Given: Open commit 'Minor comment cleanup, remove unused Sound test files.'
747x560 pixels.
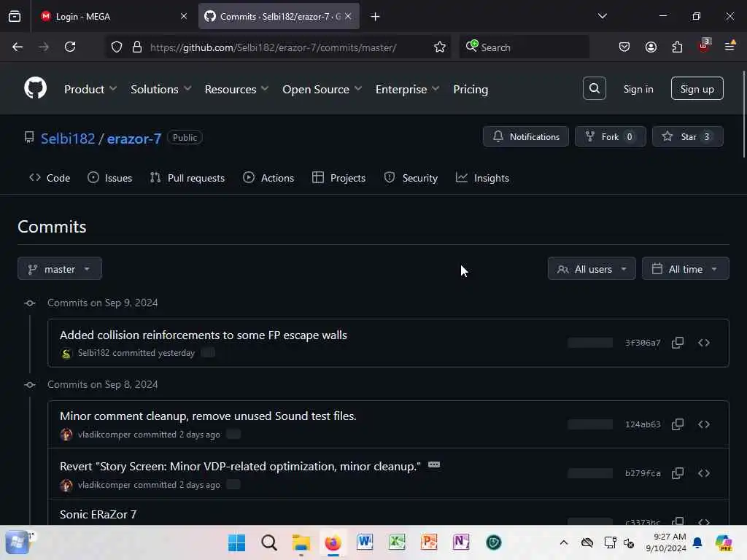Looking at the screenshot, I should click(208, 416).
